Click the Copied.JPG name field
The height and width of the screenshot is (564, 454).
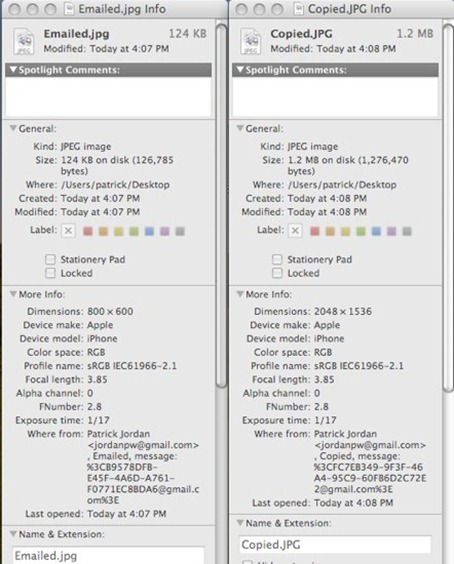click(x=335, y=545)
